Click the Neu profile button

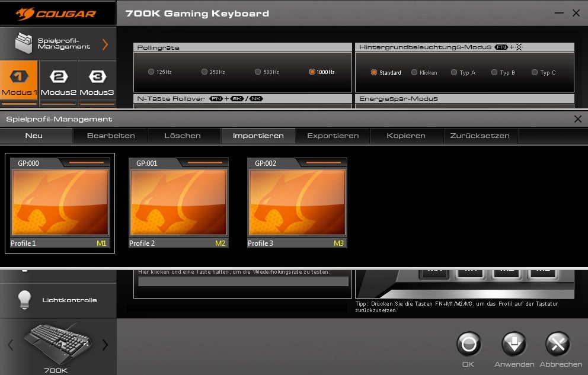[x=34, y=136]
